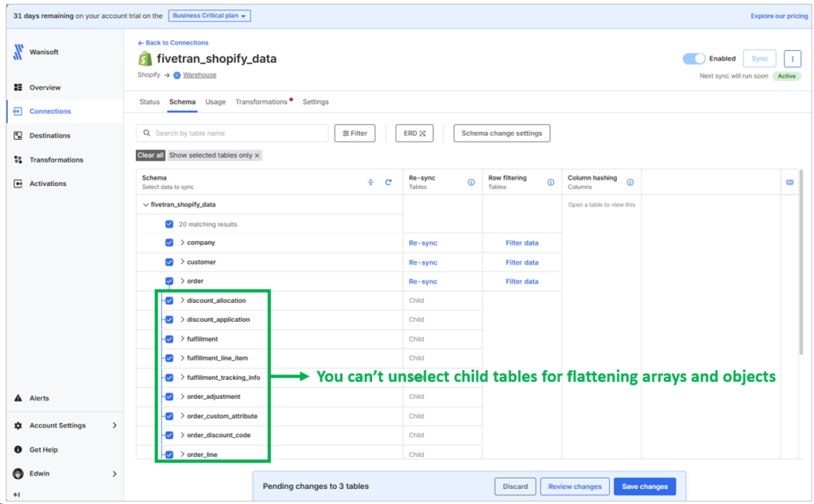Uncheck the customer table checkbox
This screenshot has height=504, width=814.
[169, 262]
